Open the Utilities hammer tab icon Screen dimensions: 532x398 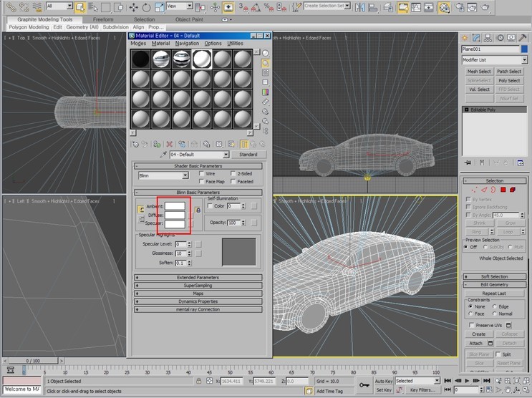tap(522, 38)
